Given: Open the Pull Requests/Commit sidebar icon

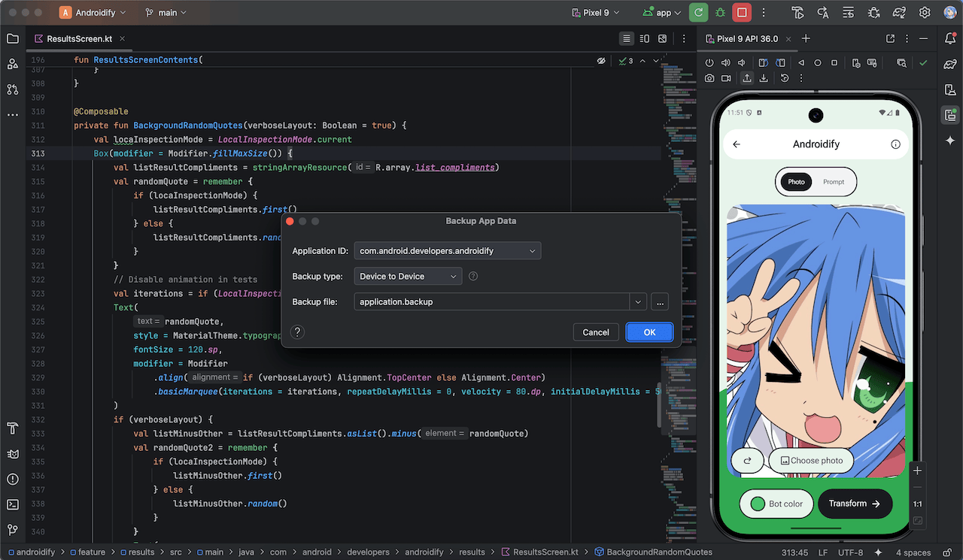Looking at the screenshot, I should (x=13, y=89).
